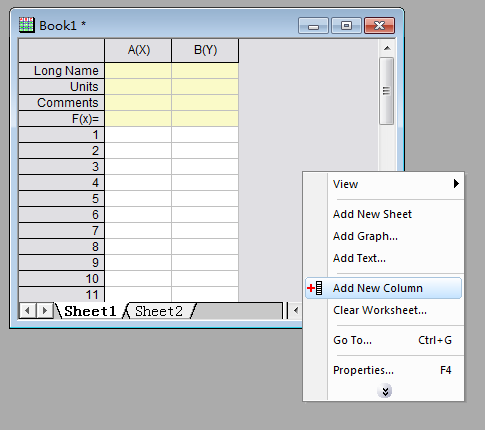Click the vertical scrollbar thumb
Screen dimensions: 485x430
pos(387,91)
